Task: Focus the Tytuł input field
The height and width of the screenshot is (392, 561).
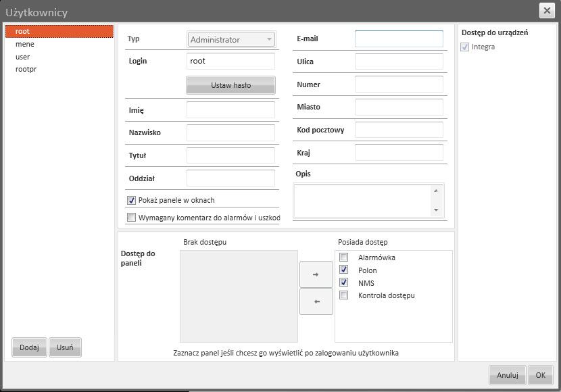Action: 230,155
